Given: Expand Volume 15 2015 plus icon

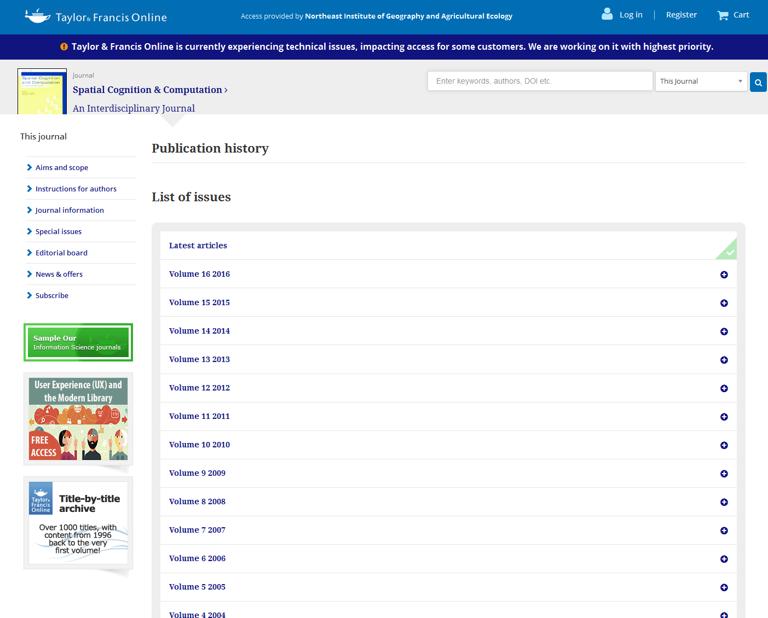Looking at the screenshot, I should click(724, 303).
